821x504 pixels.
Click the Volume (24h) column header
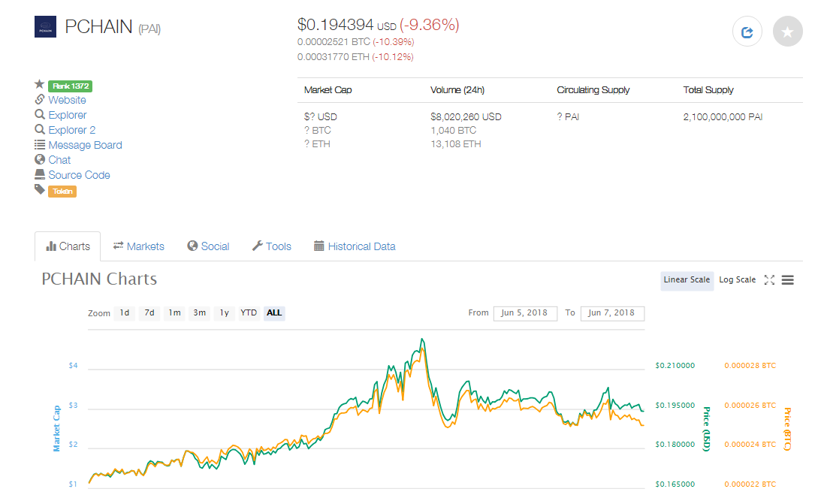point(457,90)
